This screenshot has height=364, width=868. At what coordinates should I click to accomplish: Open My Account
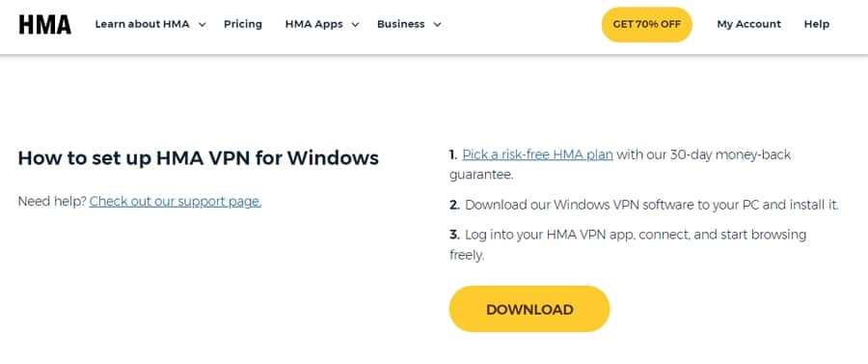click(x=749, y=24)
